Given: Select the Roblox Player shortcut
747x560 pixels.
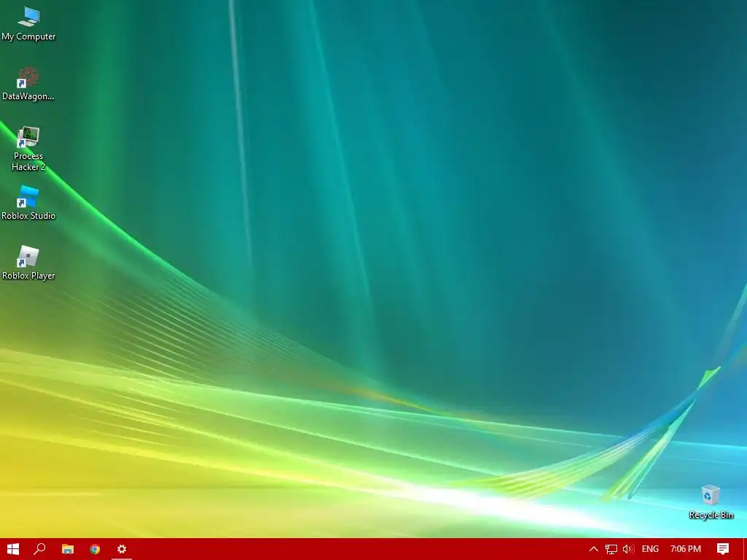Looking at the screenshot, I should pyautogui.click(x=28, y=262).
